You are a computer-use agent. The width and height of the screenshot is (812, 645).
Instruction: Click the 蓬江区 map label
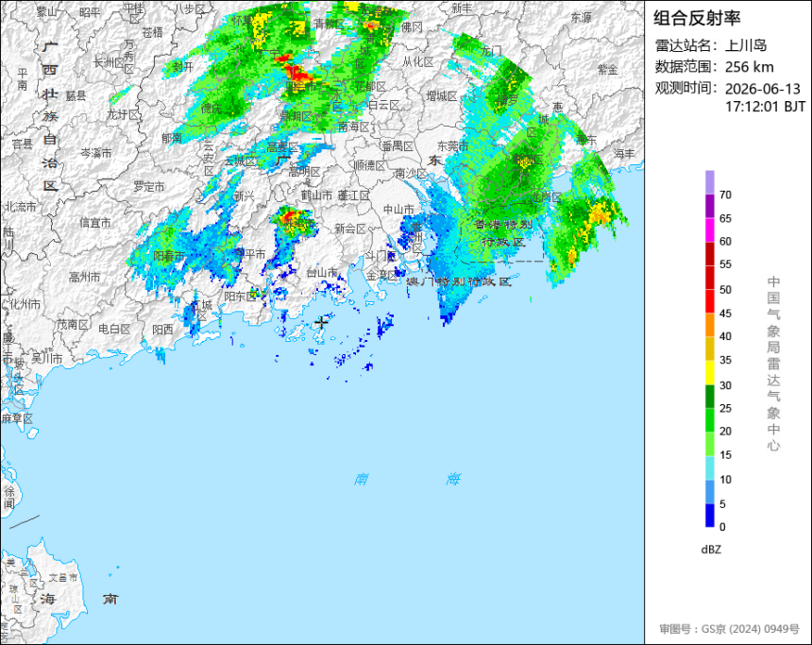[x=354, y=195]
